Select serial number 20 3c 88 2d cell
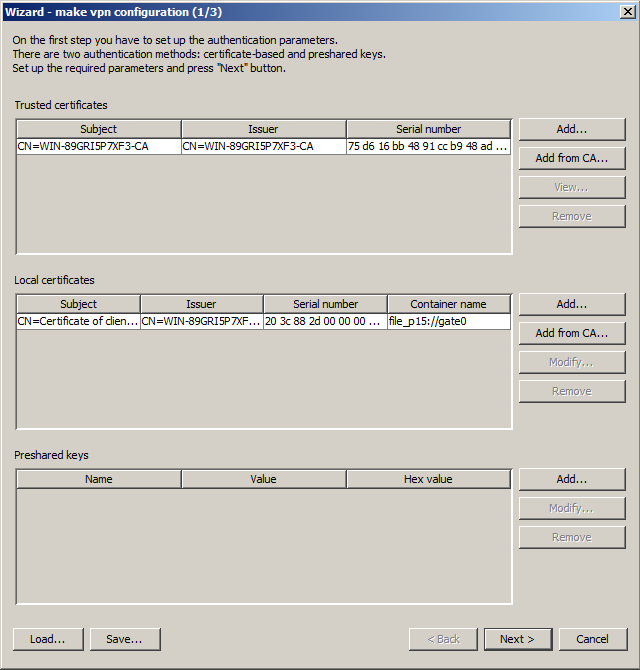The height and width of the screenshot is (670, 640). click(x=326, y=321)
